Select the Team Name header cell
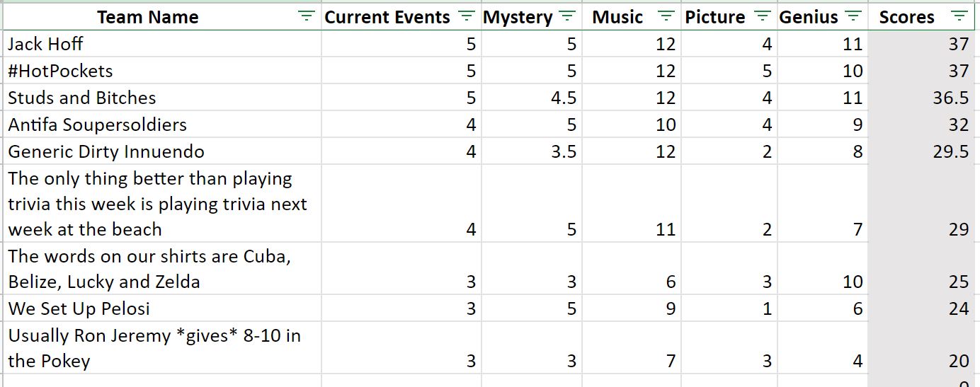The height and width of the screenshot is (387, 980). tap(162, 17)
